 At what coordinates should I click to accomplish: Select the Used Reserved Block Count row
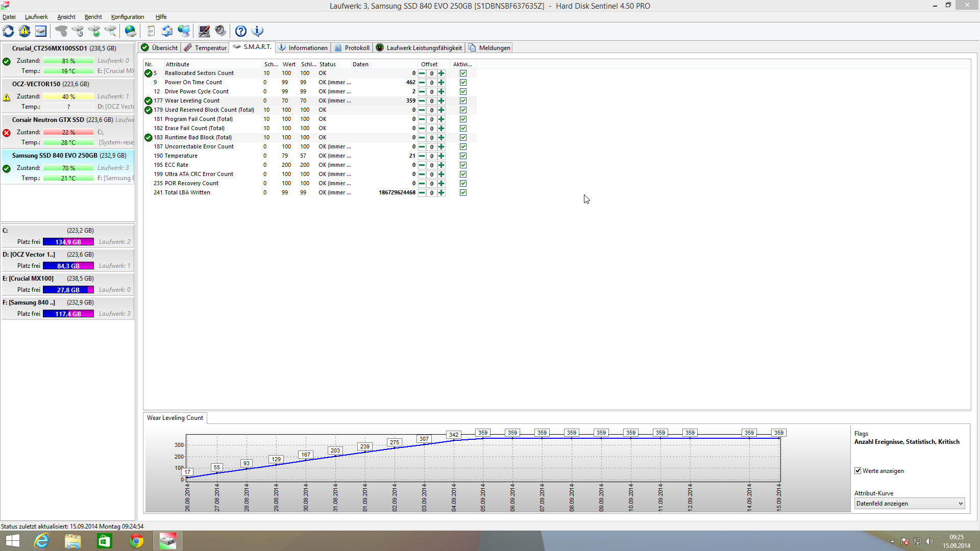click(x=310, y=110)
